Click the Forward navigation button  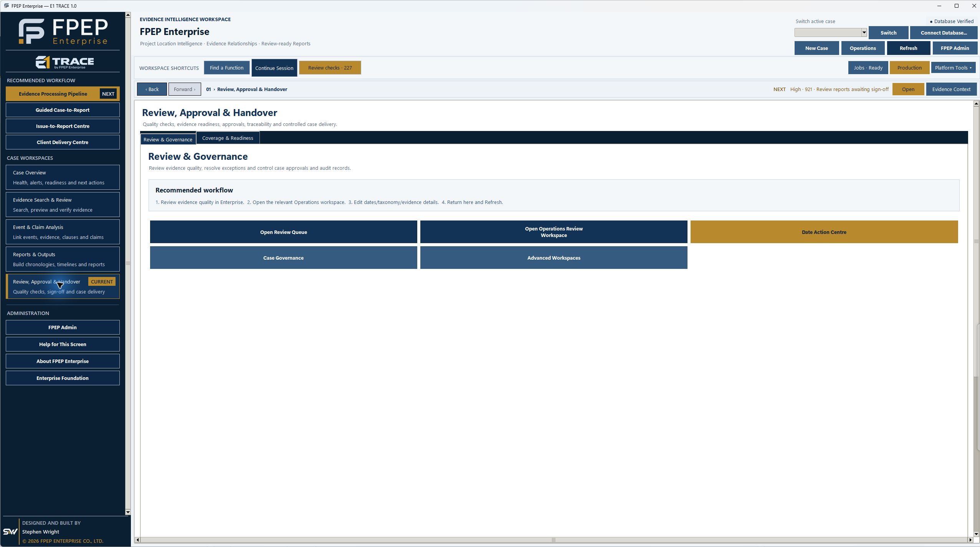(x=185, y=89)
